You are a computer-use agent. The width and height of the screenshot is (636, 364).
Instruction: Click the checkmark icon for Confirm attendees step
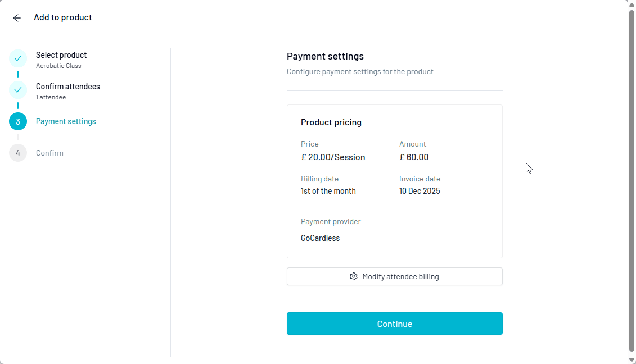coord(17,89)
